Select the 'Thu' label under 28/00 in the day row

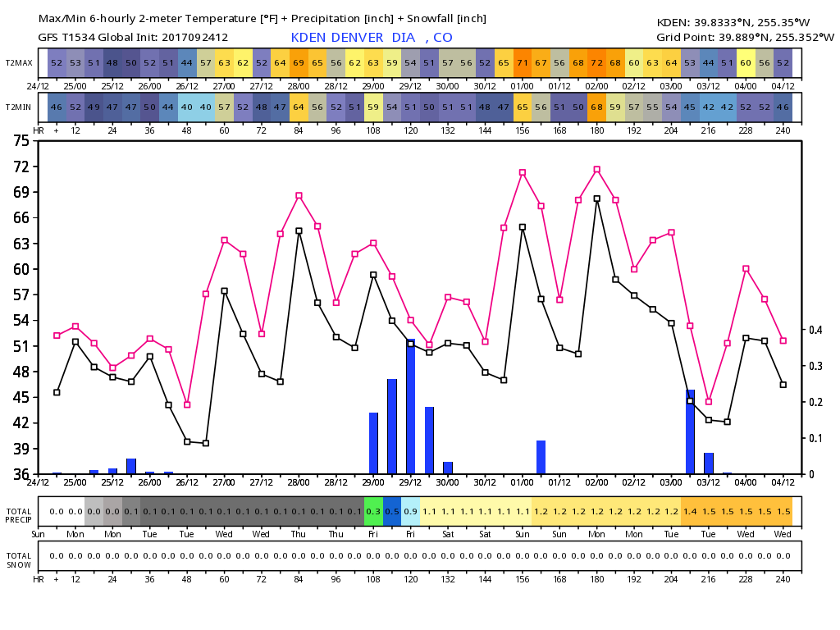pyautogui.click(x=299, y=534)
